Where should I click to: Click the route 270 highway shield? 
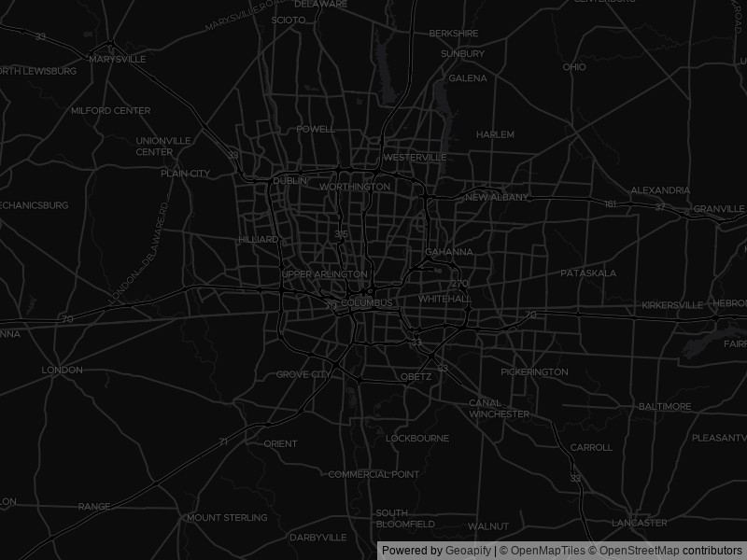[x=459, y=284]
